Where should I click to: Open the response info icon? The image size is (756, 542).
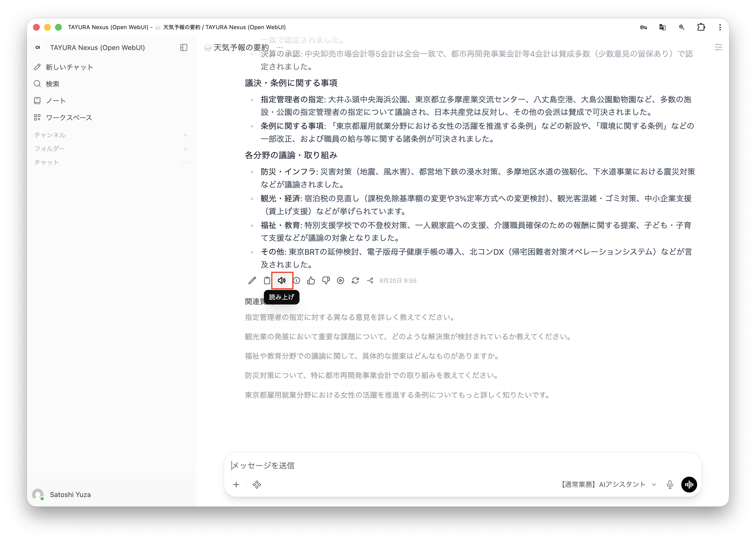(x=296, y=281)
